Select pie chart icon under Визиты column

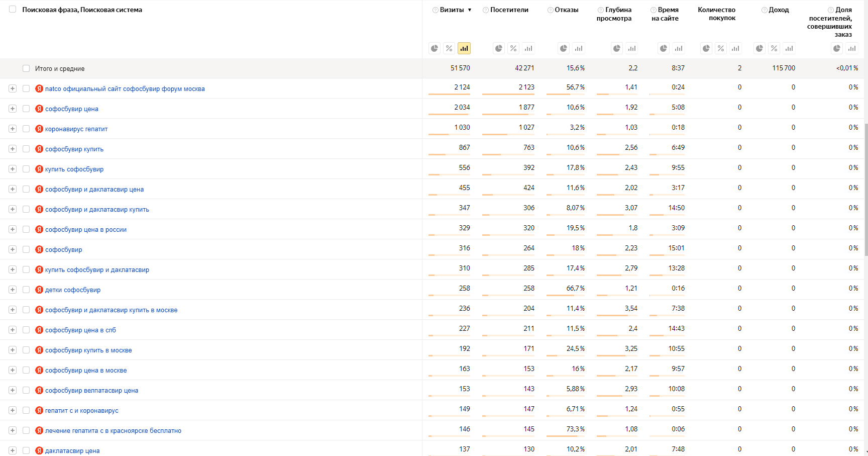[435, 48]
